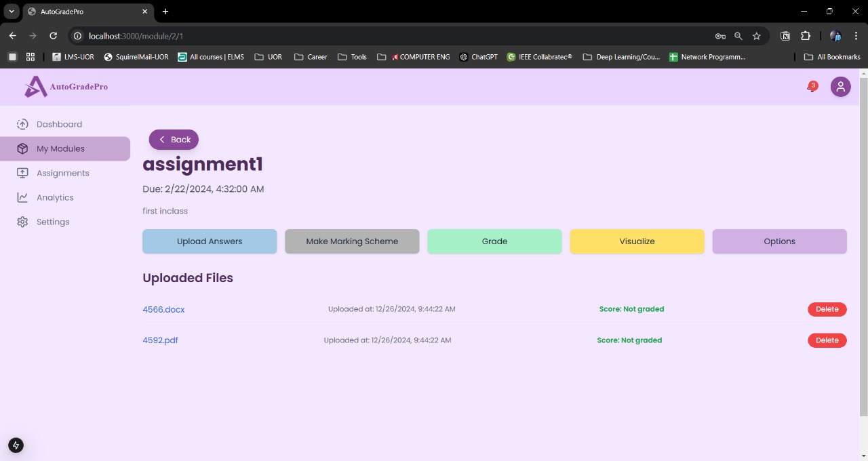Open the user profile avatar
This screenshot has height=461, width=868.
pos(841,87)
